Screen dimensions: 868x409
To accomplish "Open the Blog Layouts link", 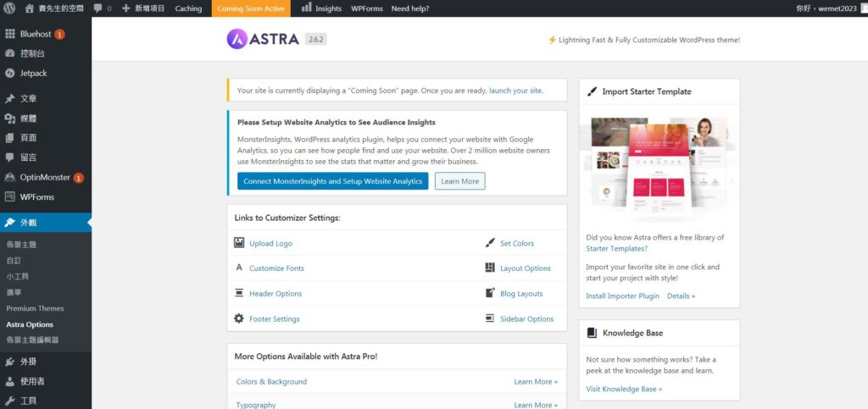I will [x=521, y=294].
